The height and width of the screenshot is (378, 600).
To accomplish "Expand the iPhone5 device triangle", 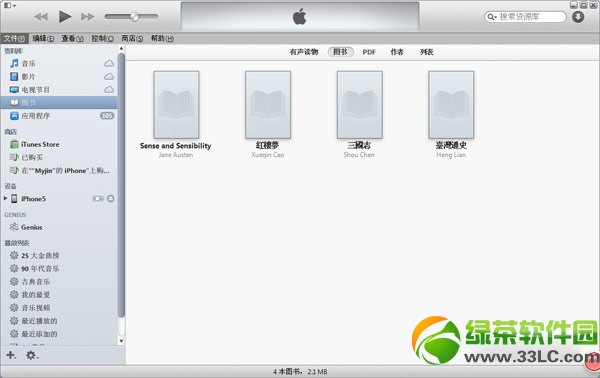I will 5,198.
